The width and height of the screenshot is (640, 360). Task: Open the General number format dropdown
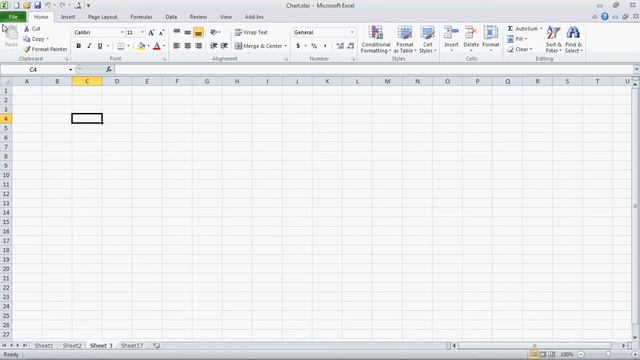[x=352, y=32]
